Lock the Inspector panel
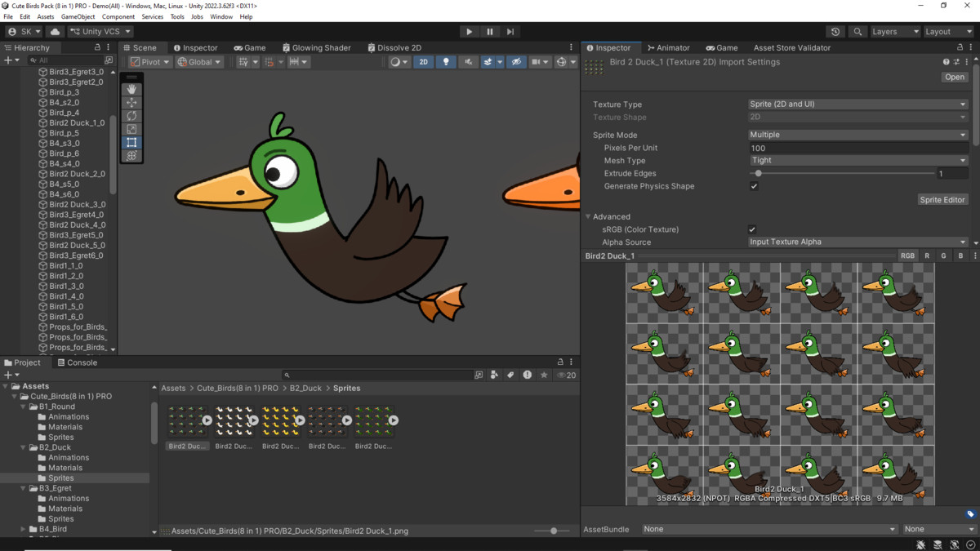The height and width of the screenshot is (551, 980). tap(960, 48)
